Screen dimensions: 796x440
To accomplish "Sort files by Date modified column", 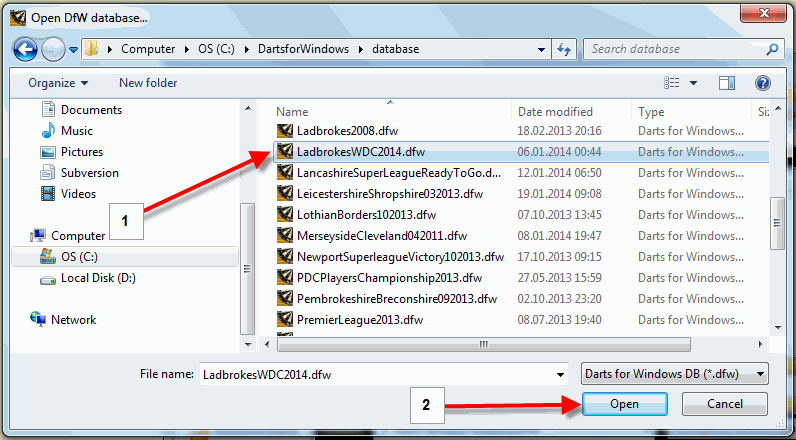I will (x=555, y=112).
